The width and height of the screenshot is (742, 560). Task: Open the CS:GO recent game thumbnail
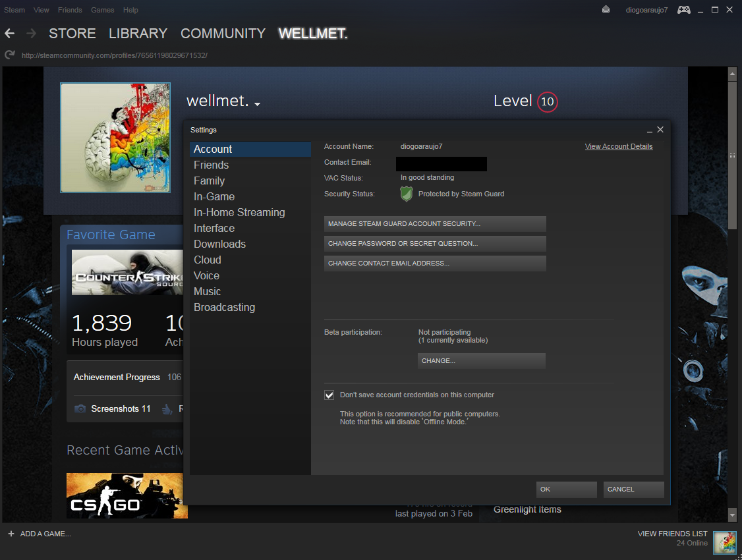click(127, 495)
